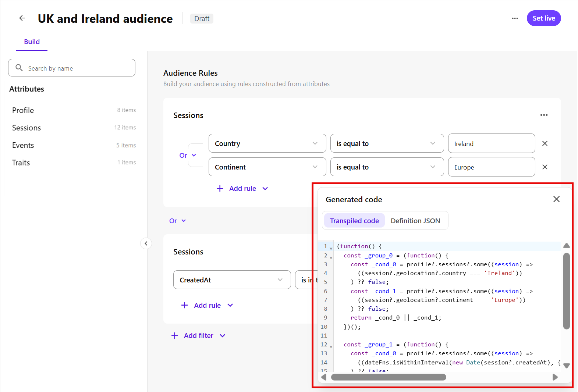Image resolution: width=578 pixels, height=392 pixels.
Task: Open the Traits attributes category
Action: pyautogui.click(x=74, y=163)
